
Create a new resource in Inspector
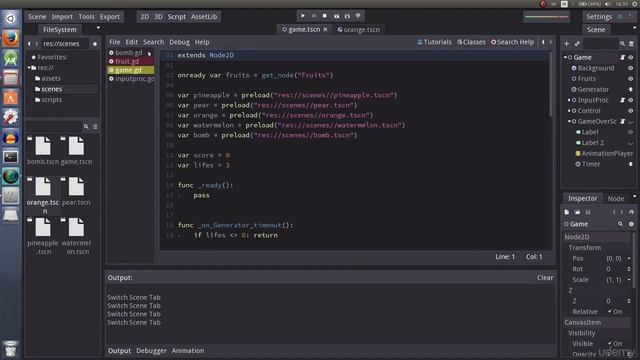click(567, 212)
